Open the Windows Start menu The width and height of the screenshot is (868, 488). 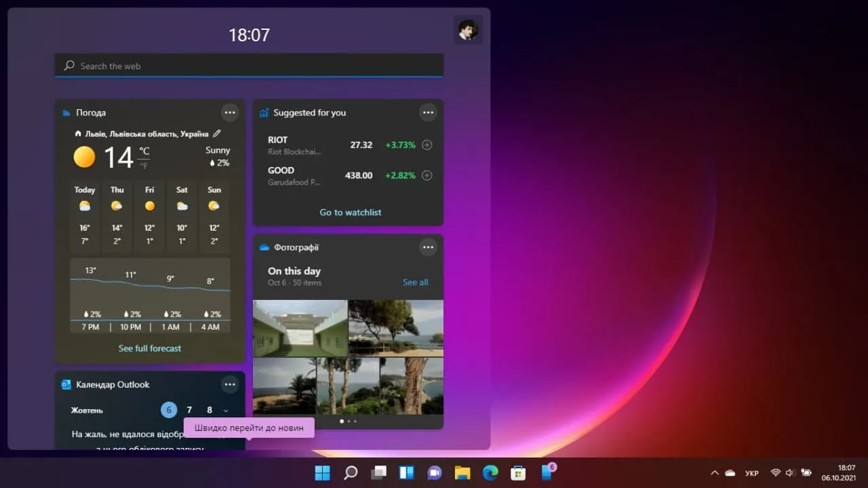[x=323, y=472]
